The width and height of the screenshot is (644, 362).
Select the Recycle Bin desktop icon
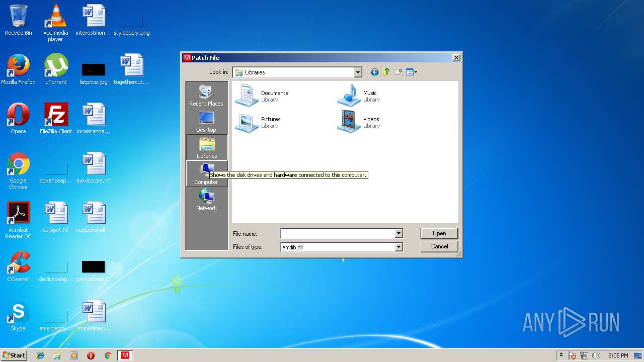(x=18, y=20)
